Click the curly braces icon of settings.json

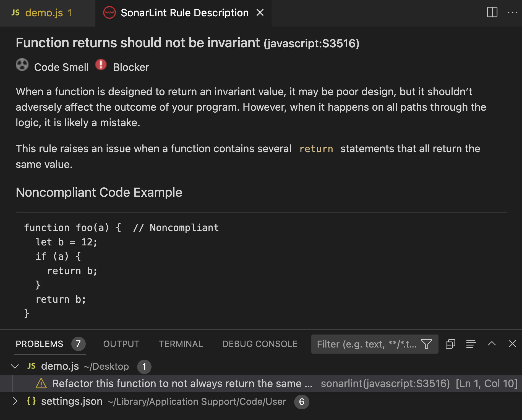coord(31,401)
